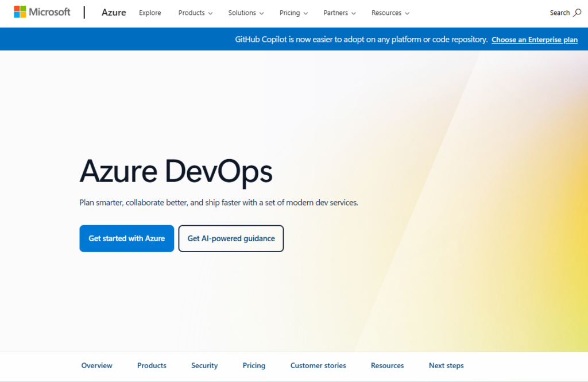Click the search magnifier icon
The height and width of the screenshot is (382, 588).
[578, 13]
